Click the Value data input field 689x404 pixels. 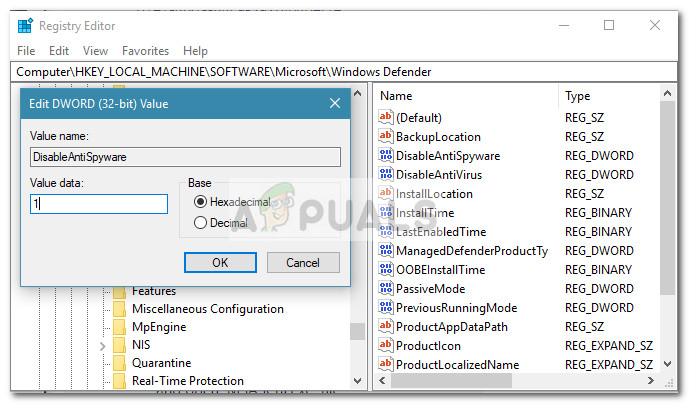tap(99, 204)
